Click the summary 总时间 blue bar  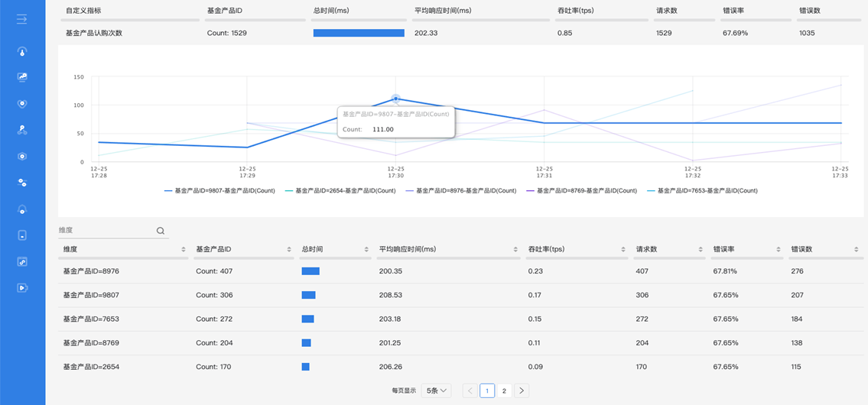359,33
